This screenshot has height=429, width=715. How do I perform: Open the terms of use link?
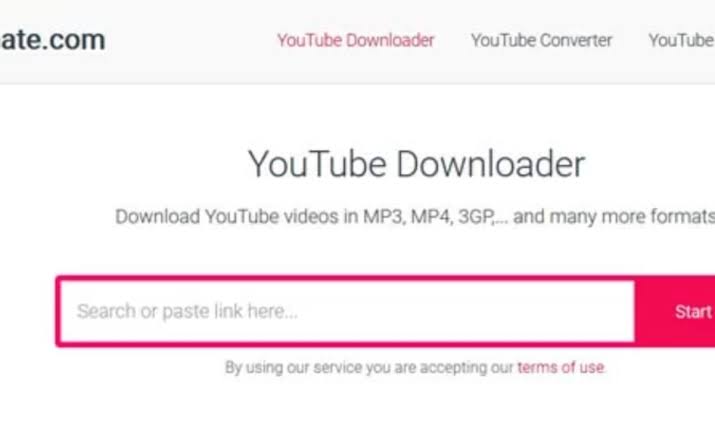pyautogui.click(x=561, y=367)
